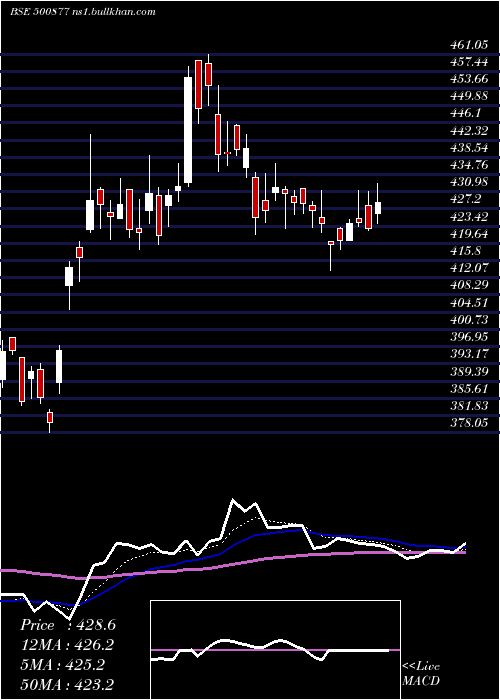The width and height of the screenshot is (500, 700).
Task: Click the last white candlestick on the right
Action: (378, 208)
